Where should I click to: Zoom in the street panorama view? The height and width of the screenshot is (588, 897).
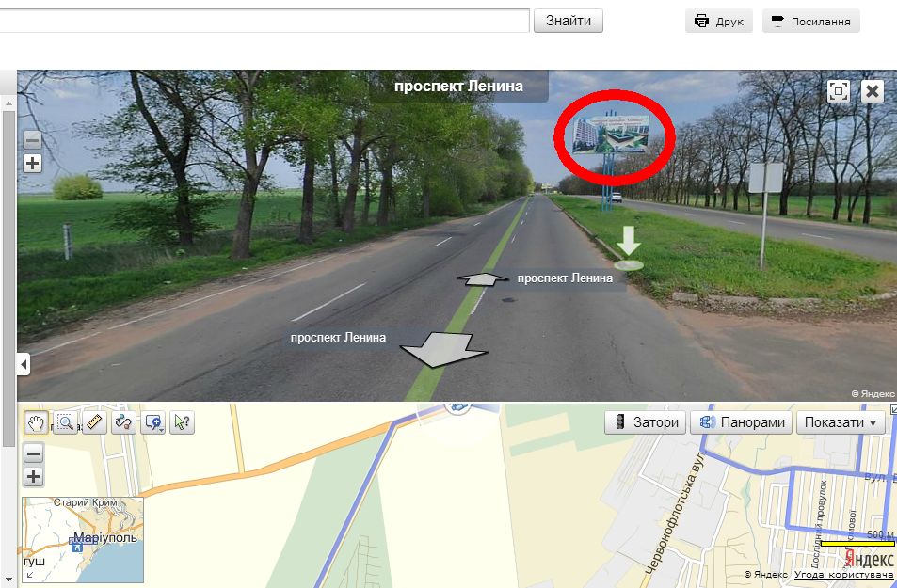[32, 164]
